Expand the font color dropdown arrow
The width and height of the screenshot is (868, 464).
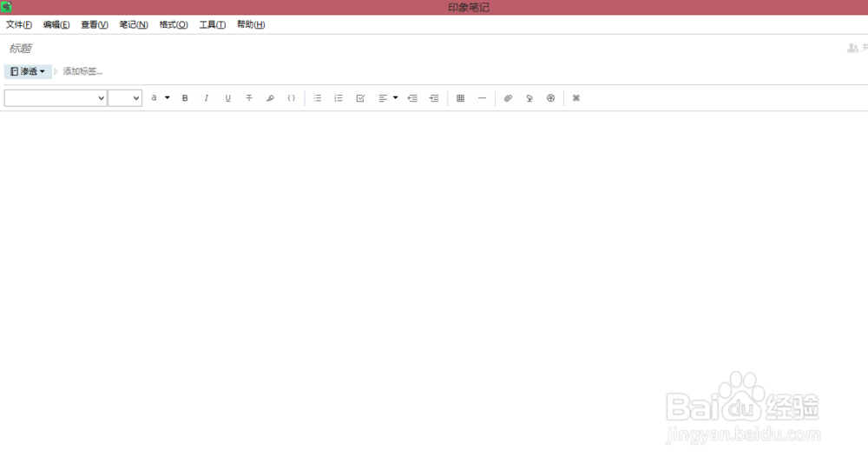pos(168,97)
